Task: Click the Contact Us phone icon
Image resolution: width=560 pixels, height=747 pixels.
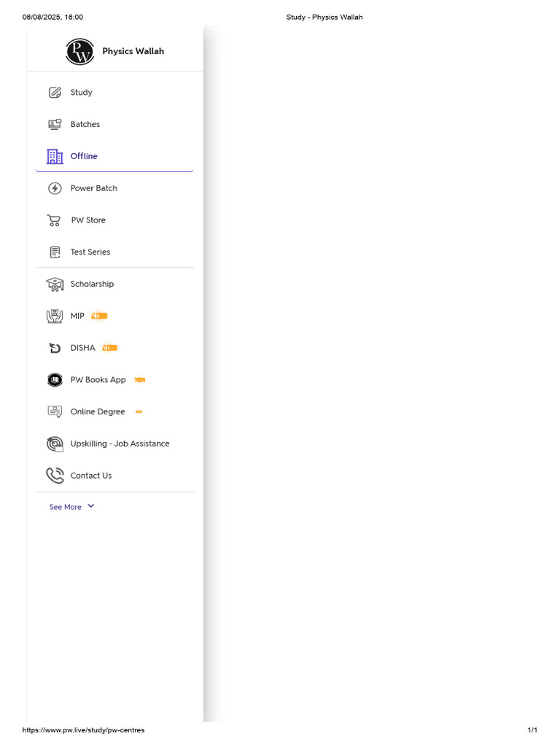Action: (x=55, y=476)
